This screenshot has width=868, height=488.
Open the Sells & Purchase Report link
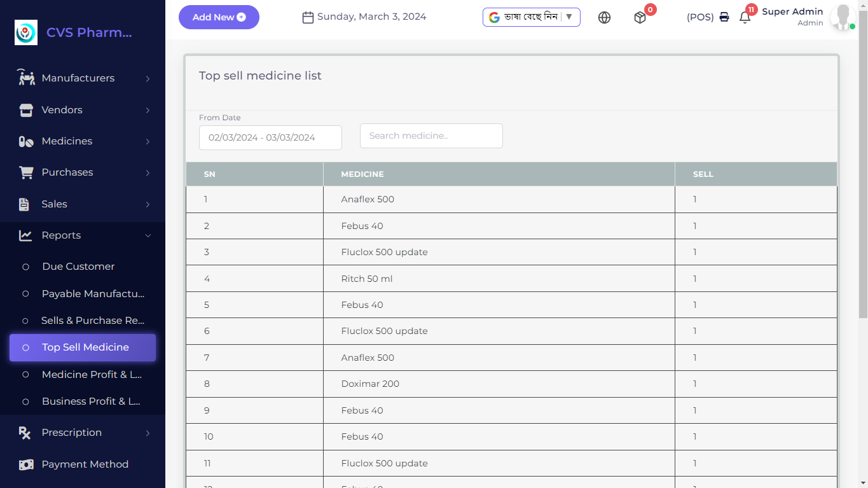(x=92, y=321)
